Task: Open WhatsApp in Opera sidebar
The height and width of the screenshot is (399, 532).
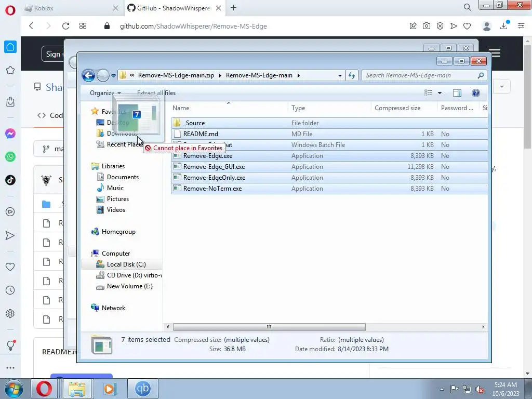Action: [10, 157]
